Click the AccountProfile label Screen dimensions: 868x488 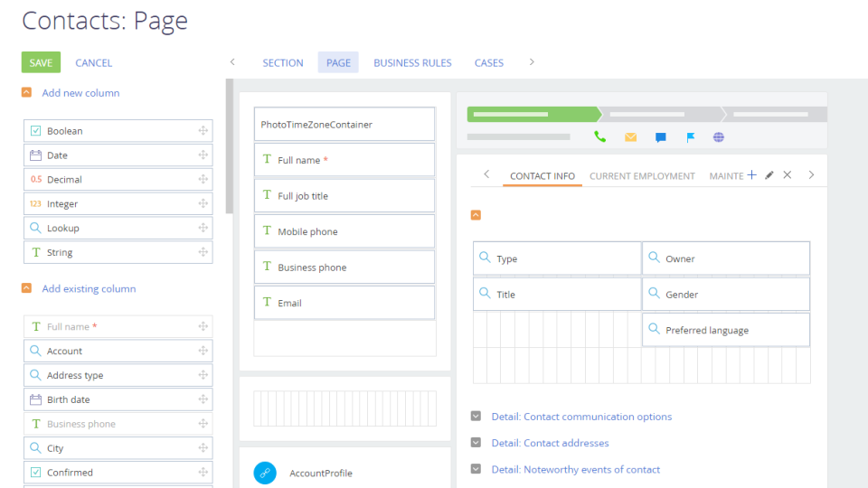(x=321, y=473)
